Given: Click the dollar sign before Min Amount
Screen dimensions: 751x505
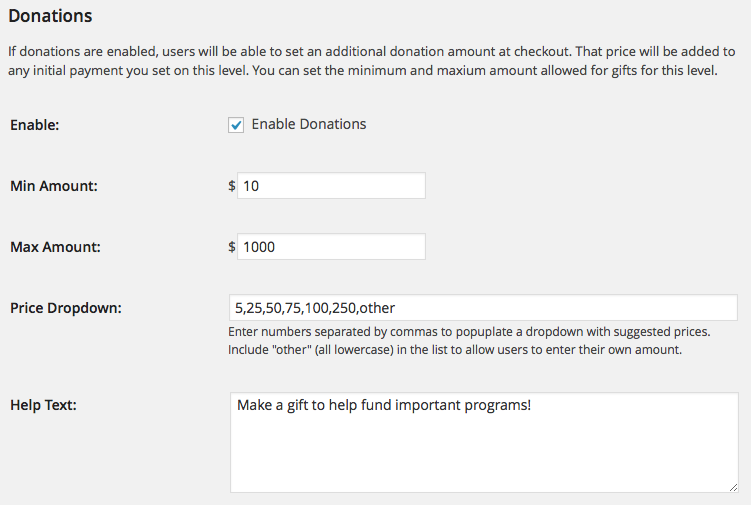Looking at the screenshot, I should point(232,185).
